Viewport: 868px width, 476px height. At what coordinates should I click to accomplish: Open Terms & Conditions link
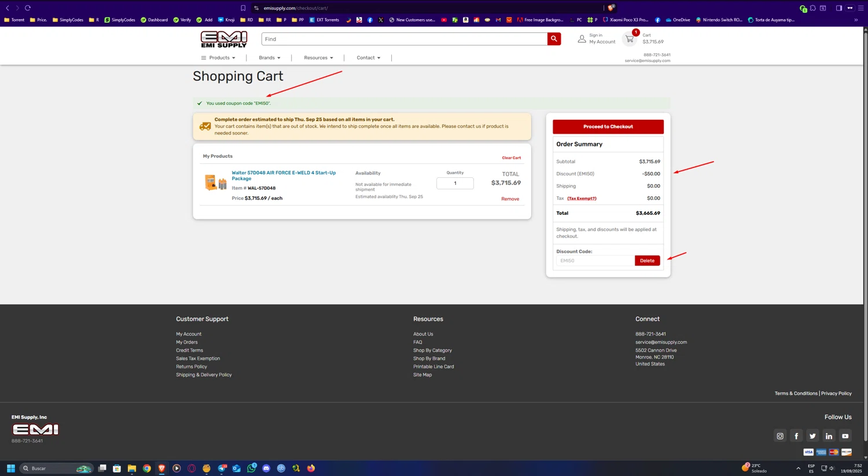796,394
